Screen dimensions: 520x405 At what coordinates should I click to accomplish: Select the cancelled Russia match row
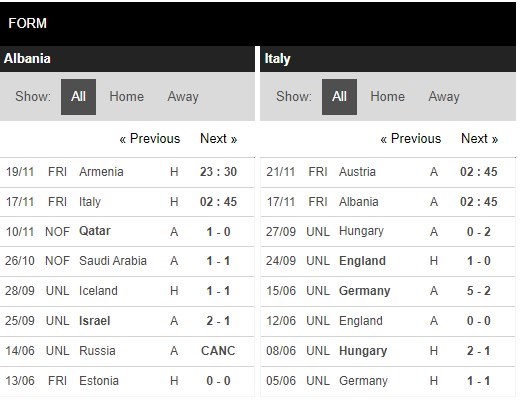pos(127,351)
